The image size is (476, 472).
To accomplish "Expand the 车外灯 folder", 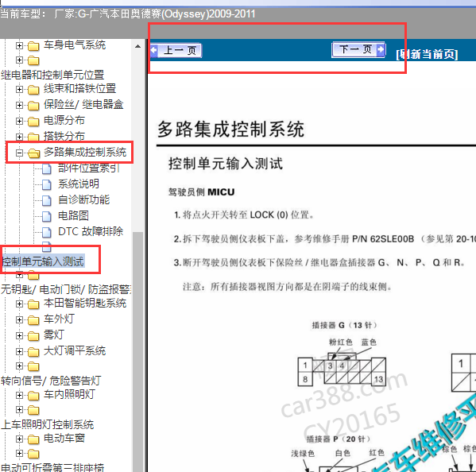I will point(19,319).
